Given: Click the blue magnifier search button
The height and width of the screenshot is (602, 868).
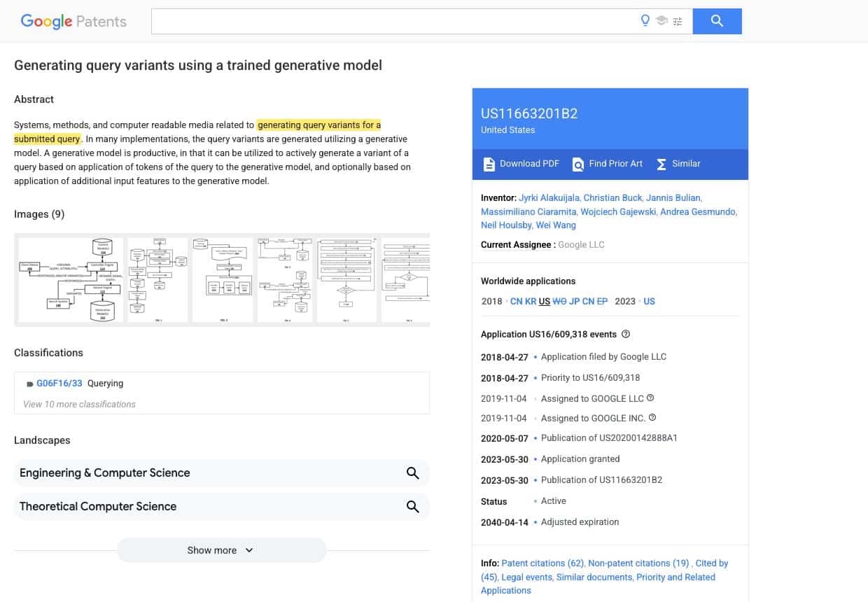Looking at the screenshot, I should [x=717, y=21].
